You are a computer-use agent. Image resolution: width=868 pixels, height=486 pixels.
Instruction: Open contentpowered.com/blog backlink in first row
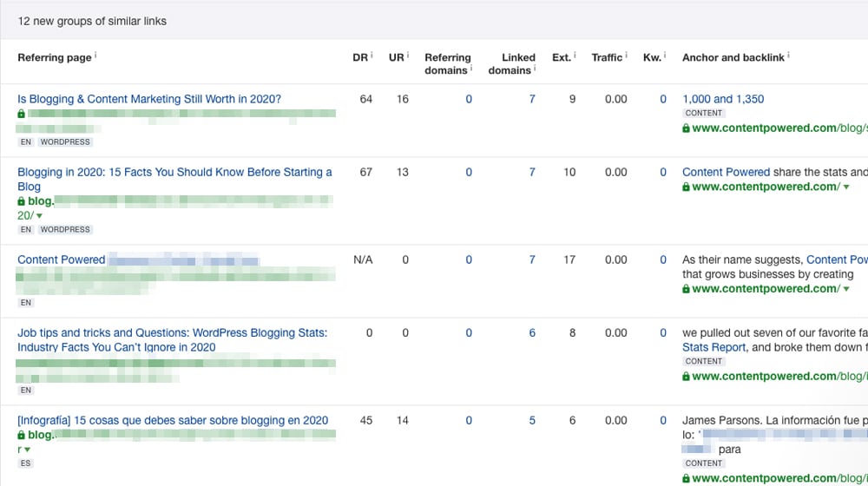coord(779,128)
